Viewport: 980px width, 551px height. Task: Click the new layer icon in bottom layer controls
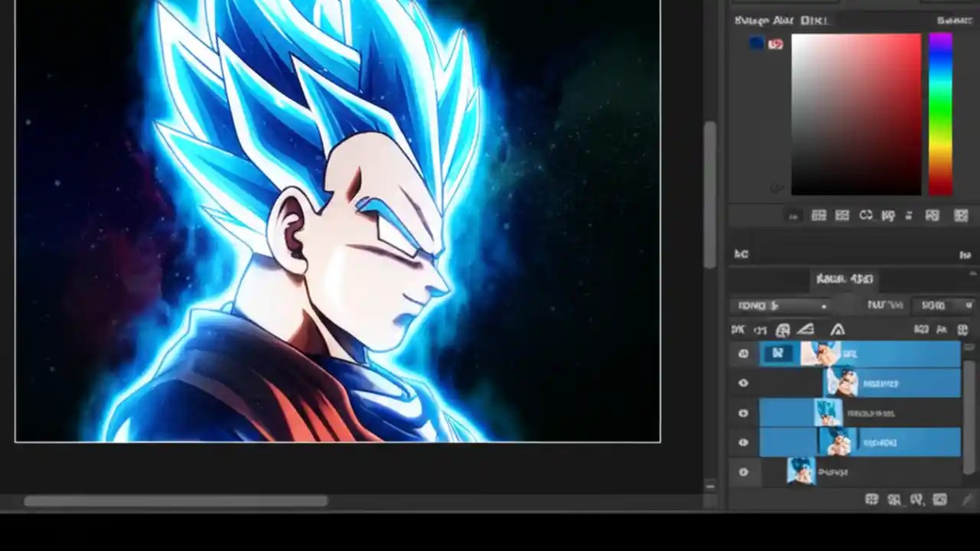point(940,499)
